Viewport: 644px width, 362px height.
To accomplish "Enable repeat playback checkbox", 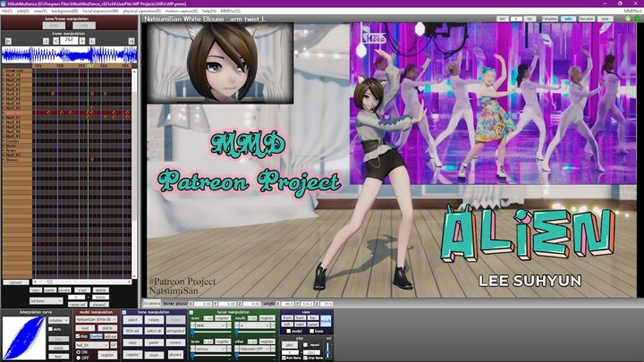I will pyautogui.click(x=305, y=345).
